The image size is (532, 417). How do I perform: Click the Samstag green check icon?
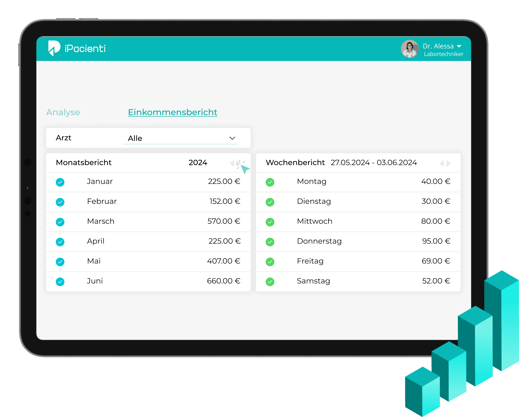coord(270,282)
